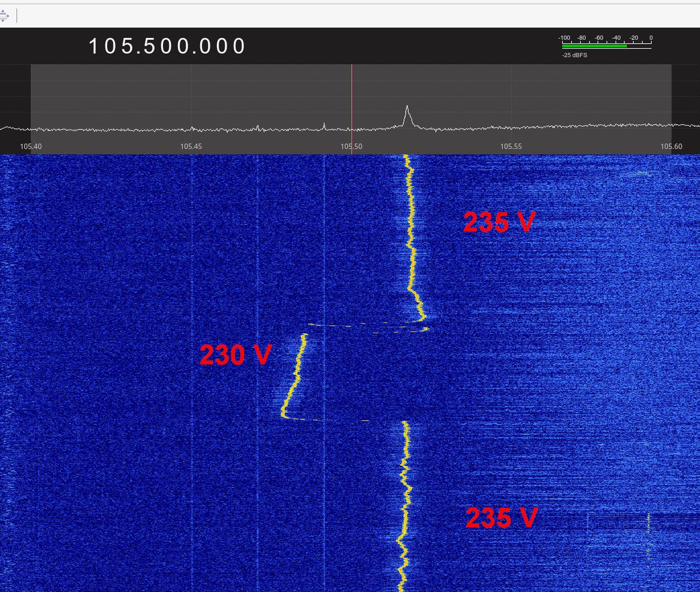The width and height of the screenshot is (700, 592).
Task: Tune to the strongest spectrum peak near 105.52
Action: [407, 114]
